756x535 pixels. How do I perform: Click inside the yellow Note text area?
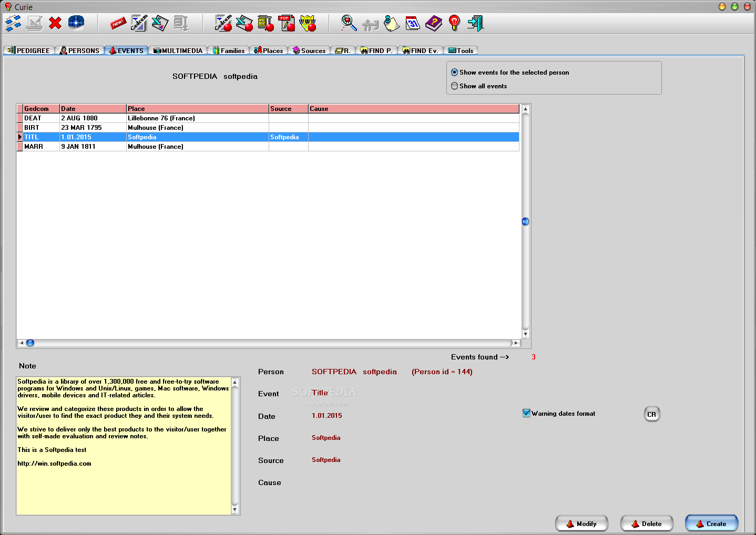124,446
